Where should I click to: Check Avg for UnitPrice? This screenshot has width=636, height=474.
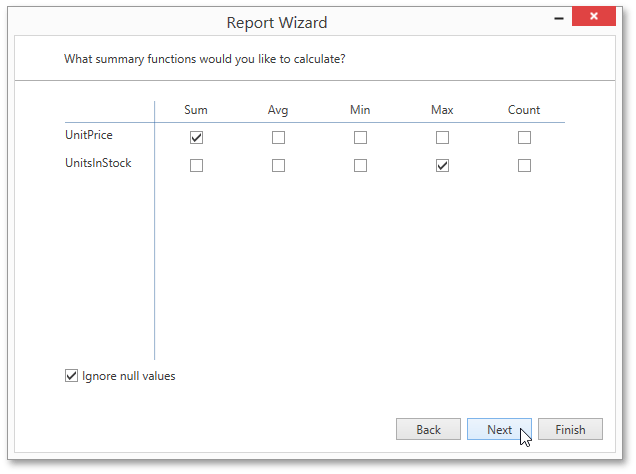coord(278,137)
